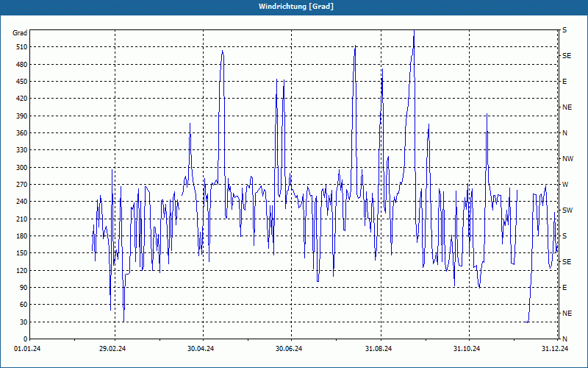Click the NE compass label at 30 gridline
The image size is (588, 368).
tap(567, 314)
